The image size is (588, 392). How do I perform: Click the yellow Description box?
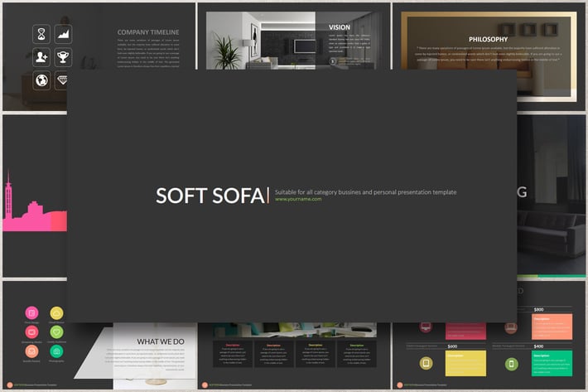tap(465, 363)
